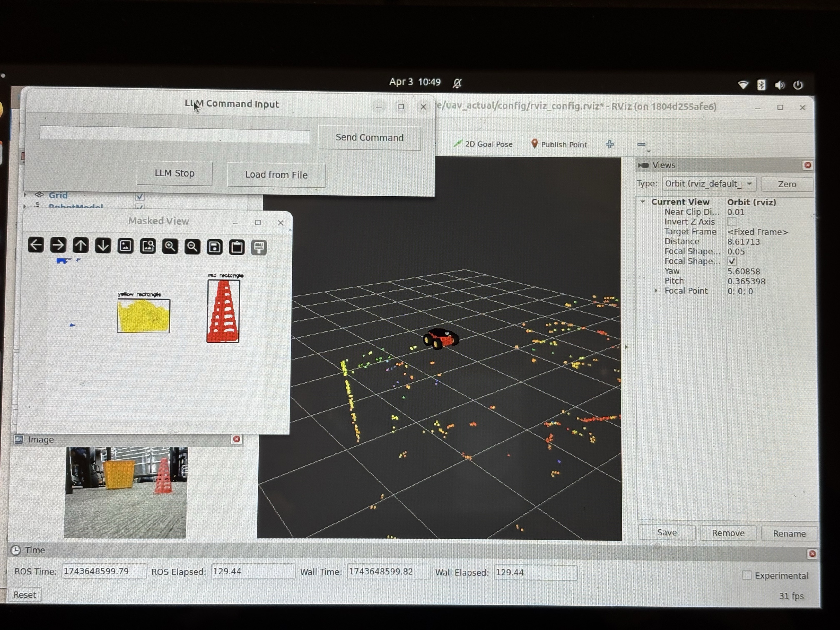Copy the image to clipboard with clipboard icon

click(237, 248)
